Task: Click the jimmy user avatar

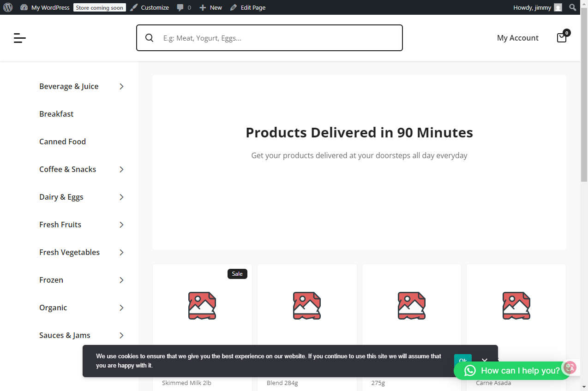Action: (558, 7)
